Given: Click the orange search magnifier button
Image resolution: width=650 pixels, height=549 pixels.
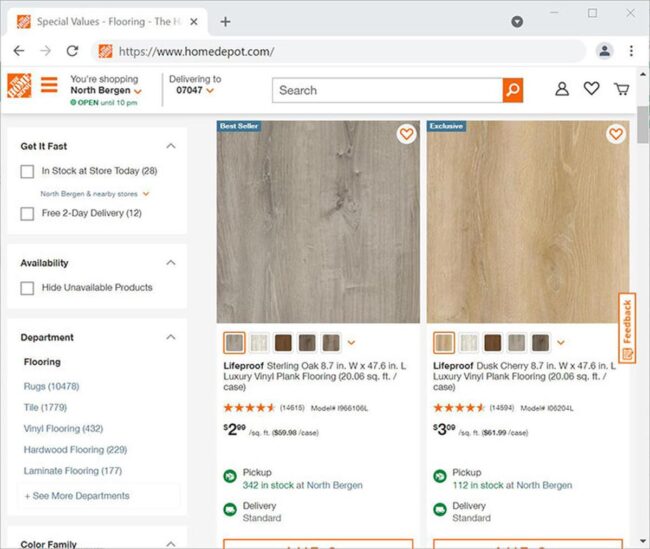Looking at the screenshot, I should pos(513,90).
